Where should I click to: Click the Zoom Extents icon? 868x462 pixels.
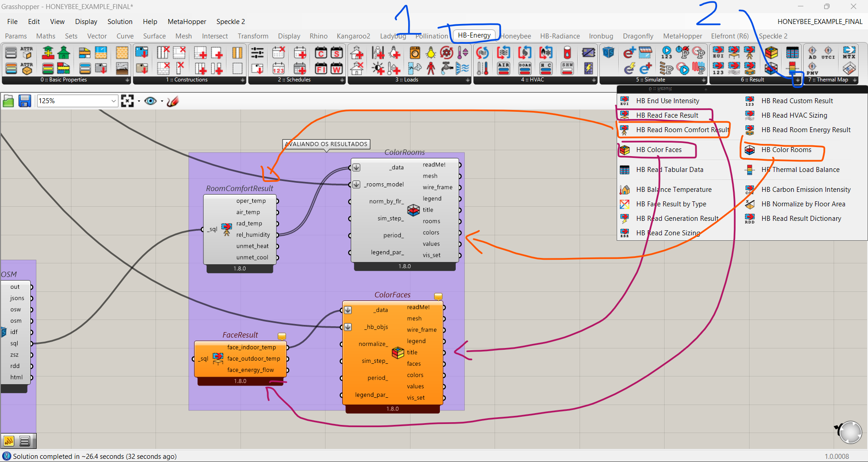tap(127, 101)
